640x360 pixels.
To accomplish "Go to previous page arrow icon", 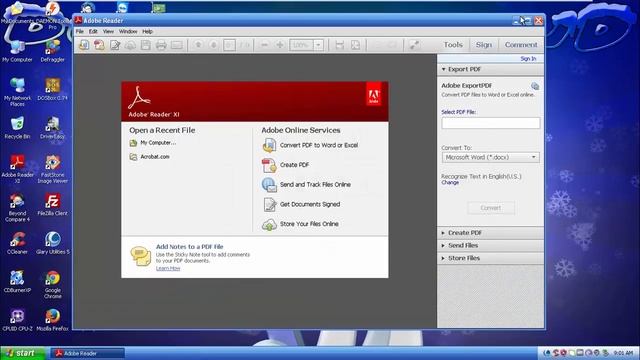I will (198, 45).
